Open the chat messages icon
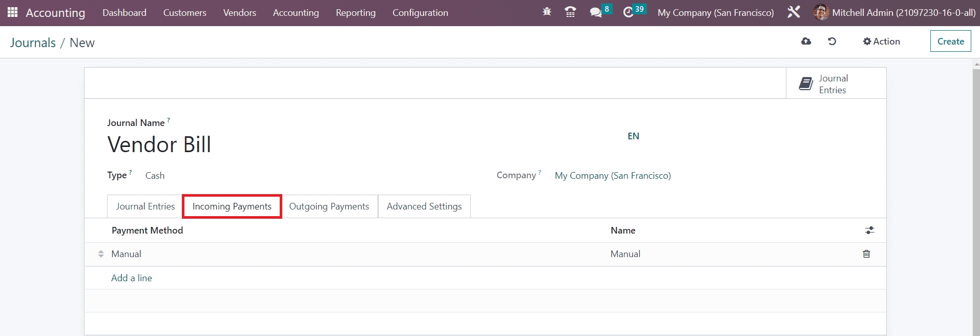The image size is (980, 336). pos(595,12)
